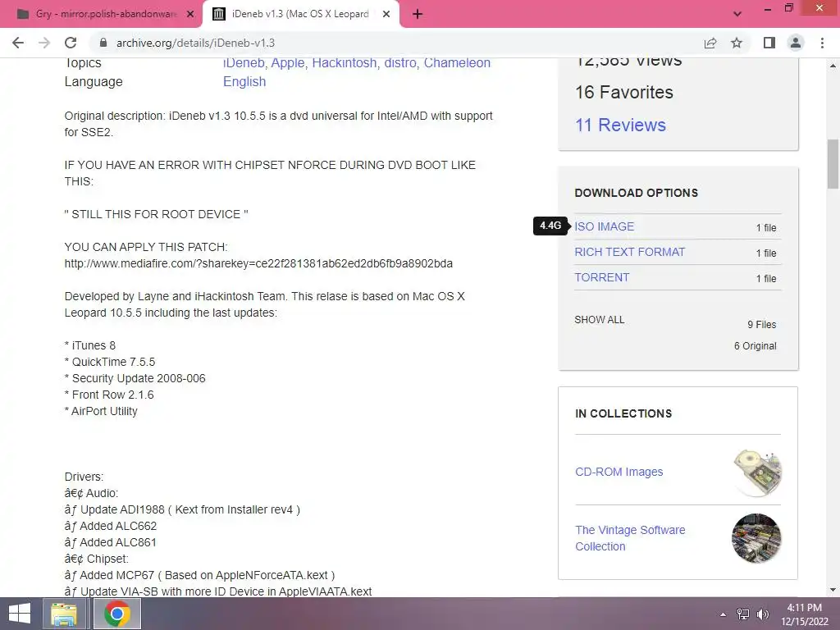Click the Chrome taskbar icon

pyautogui.click(x=117, y=614)
